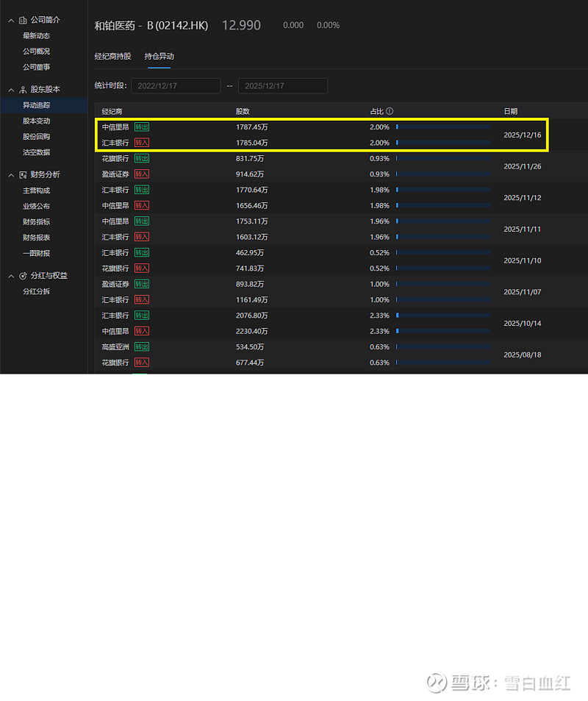Click the progress bar in the 677.44万 row
588x701 pixels.
click(443, 363)
